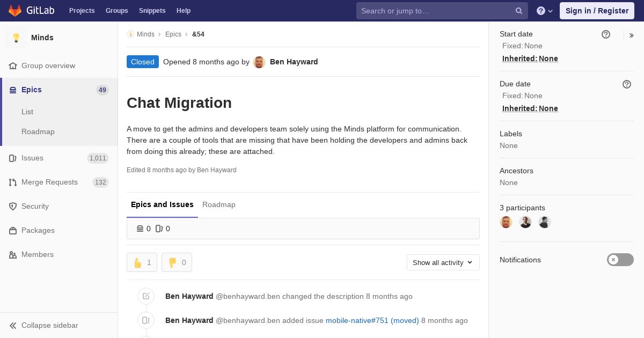Click the Start date help icon

point(606,34)
